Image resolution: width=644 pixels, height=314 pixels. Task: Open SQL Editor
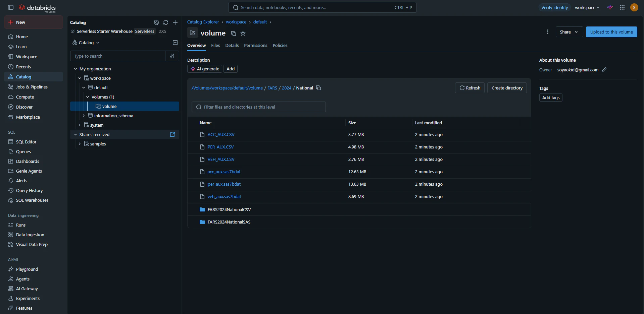(34, 142)
